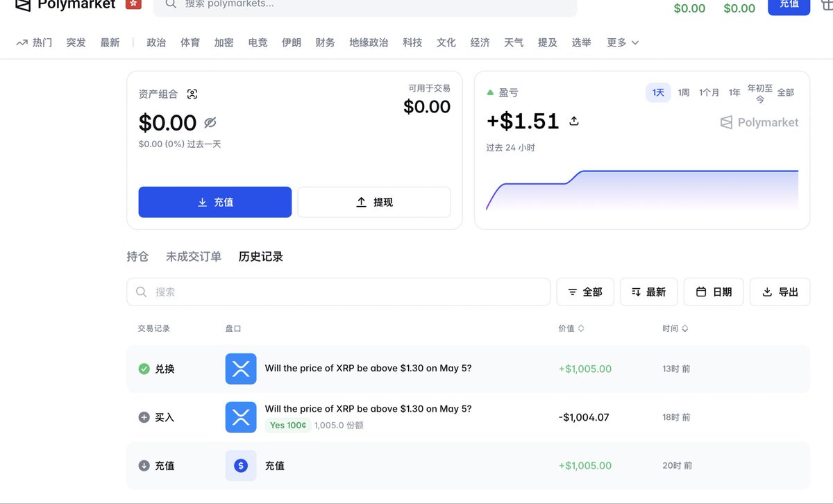Click the plus icon on 买入 row
The image size is (833, 504).
point(144,417)
